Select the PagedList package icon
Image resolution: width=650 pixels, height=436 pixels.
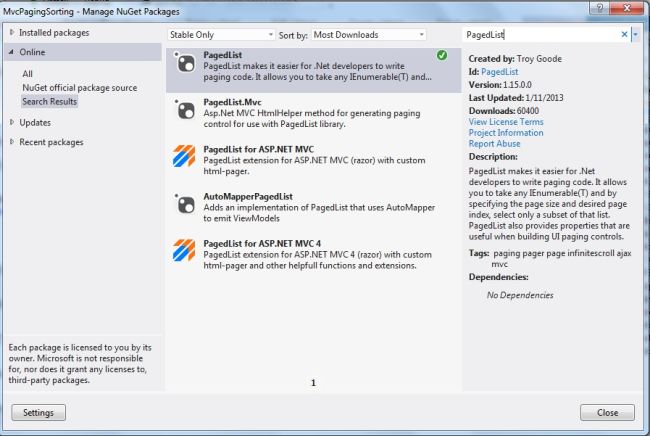click(184, 63)
